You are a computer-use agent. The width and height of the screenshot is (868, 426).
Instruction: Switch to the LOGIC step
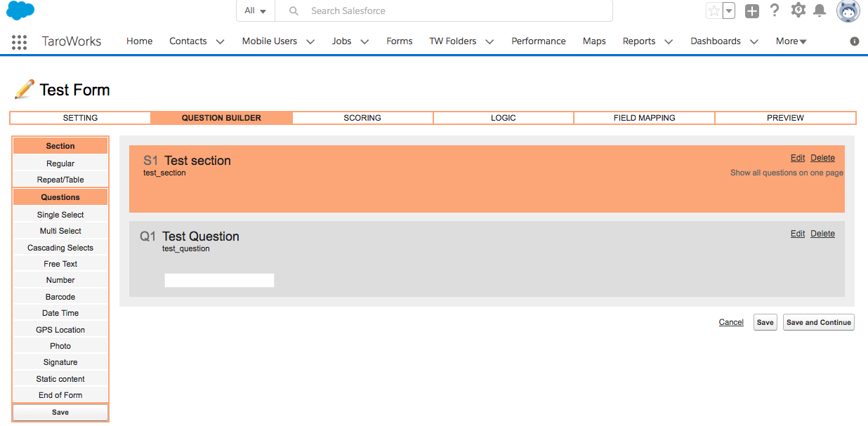pos(504,118)
